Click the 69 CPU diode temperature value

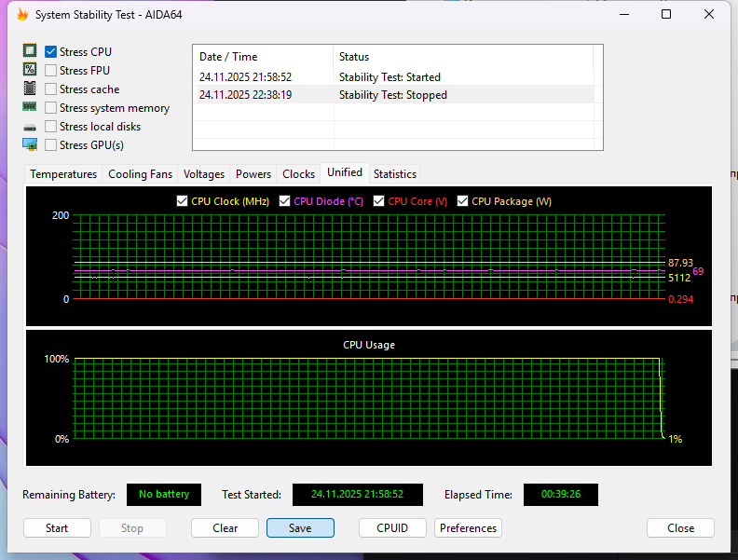(698, 271)
